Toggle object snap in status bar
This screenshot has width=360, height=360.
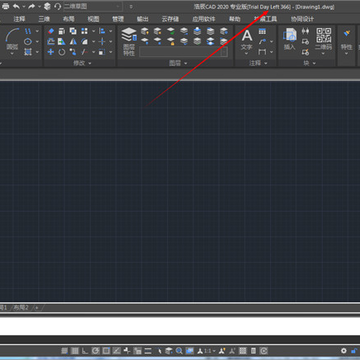point(106,351)
